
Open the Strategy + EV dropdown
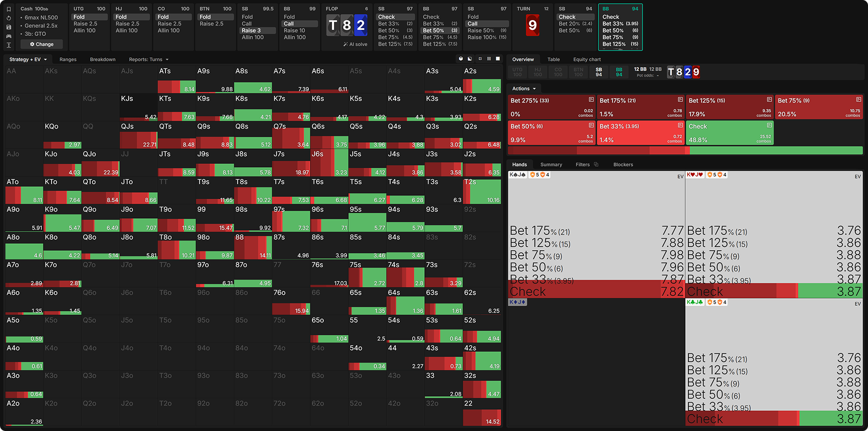pyautogui.click(x=28, y=60)
